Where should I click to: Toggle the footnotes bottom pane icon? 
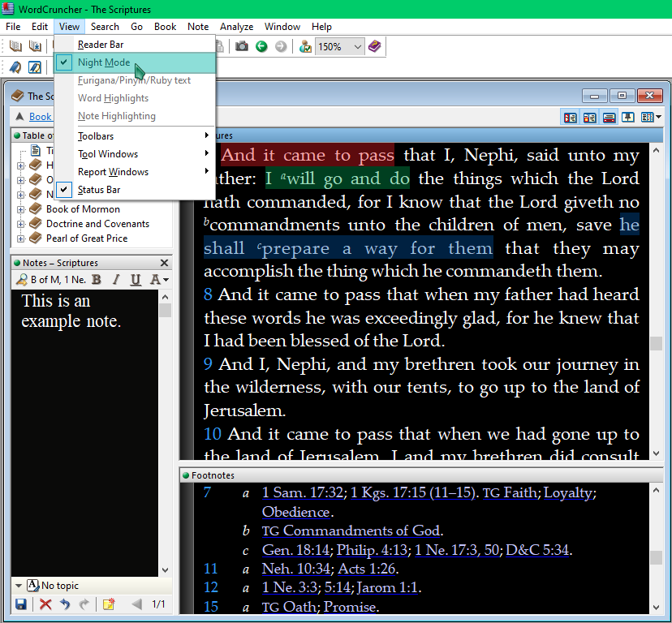pyautogui.click(x=609, y=118)
